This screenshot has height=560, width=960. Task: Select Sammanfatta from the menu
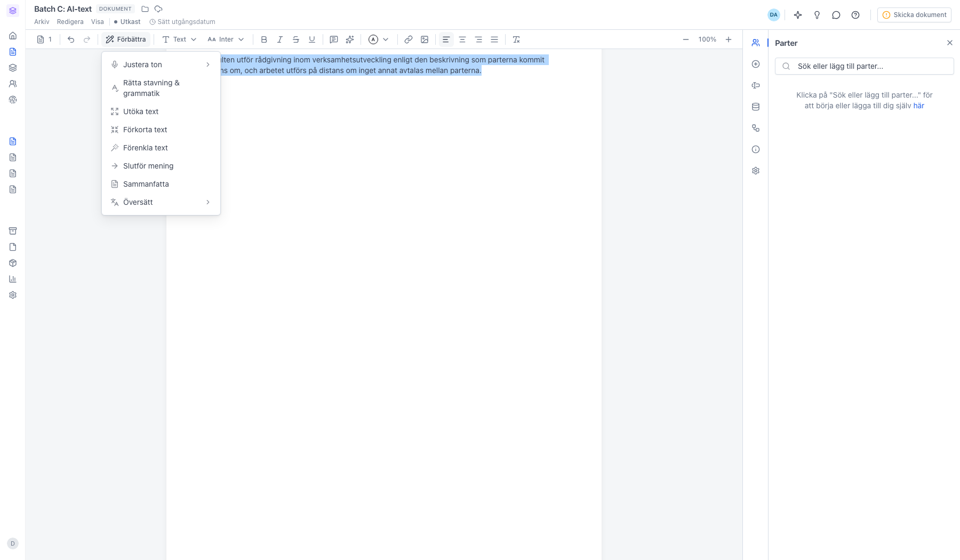tap(161, 184)
